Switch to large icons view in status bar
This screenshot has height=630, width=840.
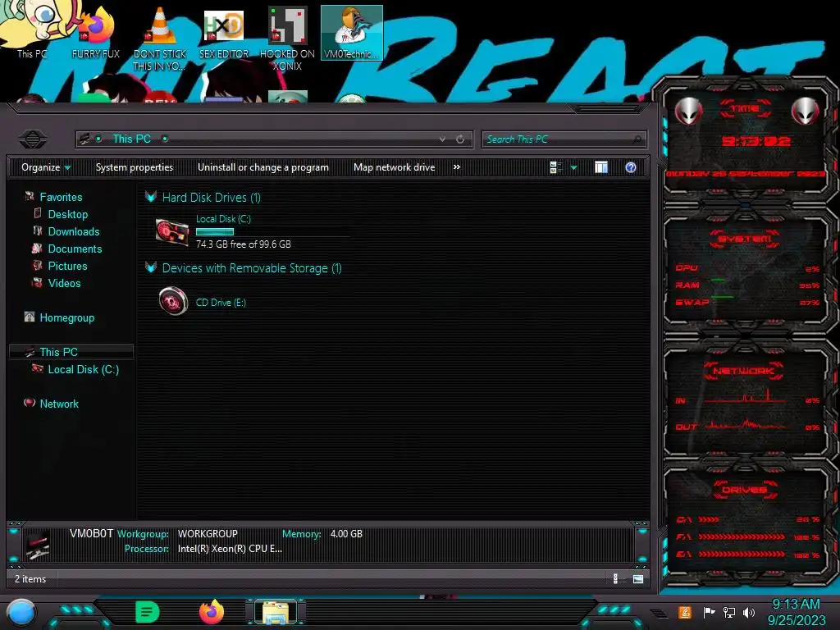click(x=638, y=578)
